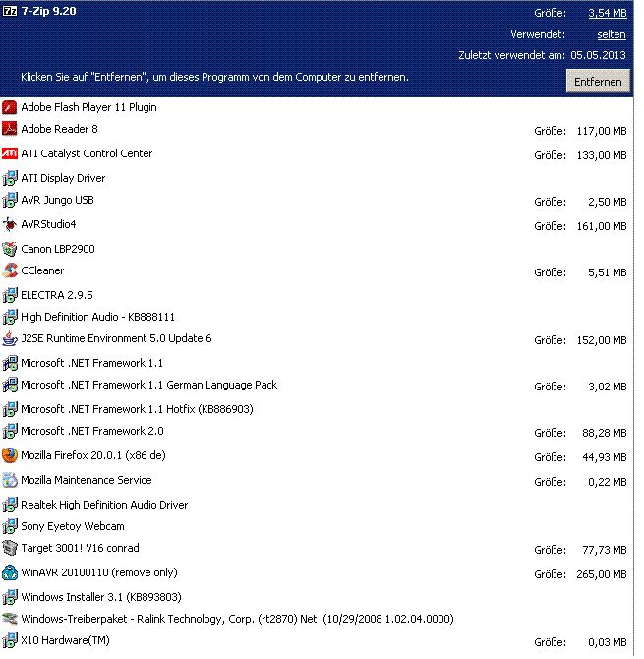This screenshot has height=659, width=644.
Task: Select WinAVR 20100110 (remove only) entry
Action: click(x=99, y=572)
